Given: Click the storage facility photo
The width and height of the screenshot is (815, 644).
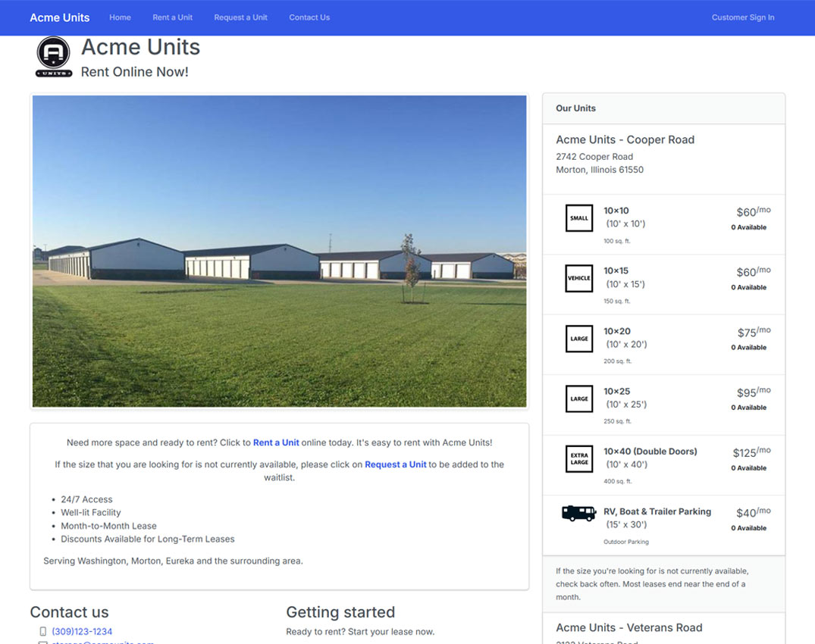Looking at the screenshot, I should coord(280,252).
